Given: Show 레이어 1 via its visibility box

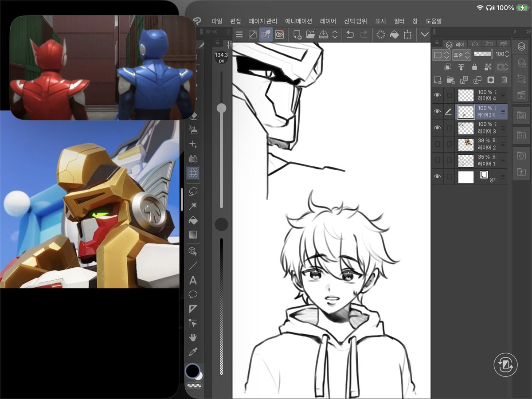Looking at the screenshot, I should [x=438, y=160].
